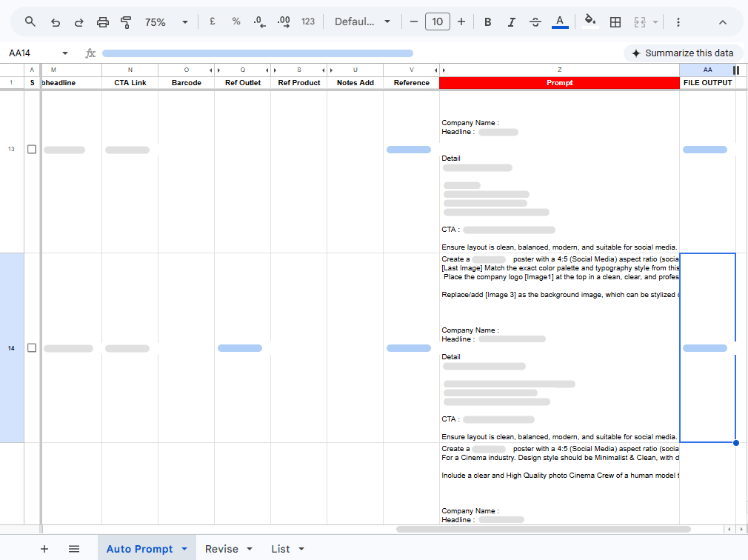The width and height of the screenshot is (748, 560).
Task: Open the Default font dropdown
Action: pos(363,21)
